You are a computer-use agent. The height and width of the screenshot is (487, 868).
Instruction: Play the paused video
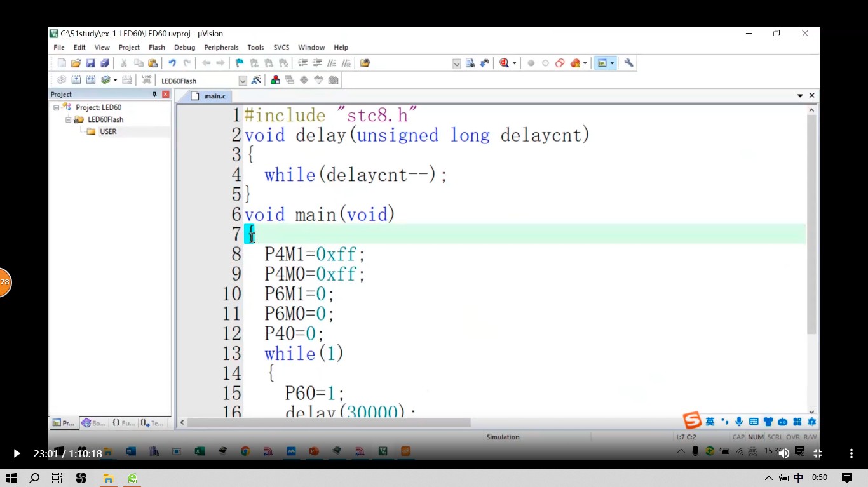click(x=17, y=453)
